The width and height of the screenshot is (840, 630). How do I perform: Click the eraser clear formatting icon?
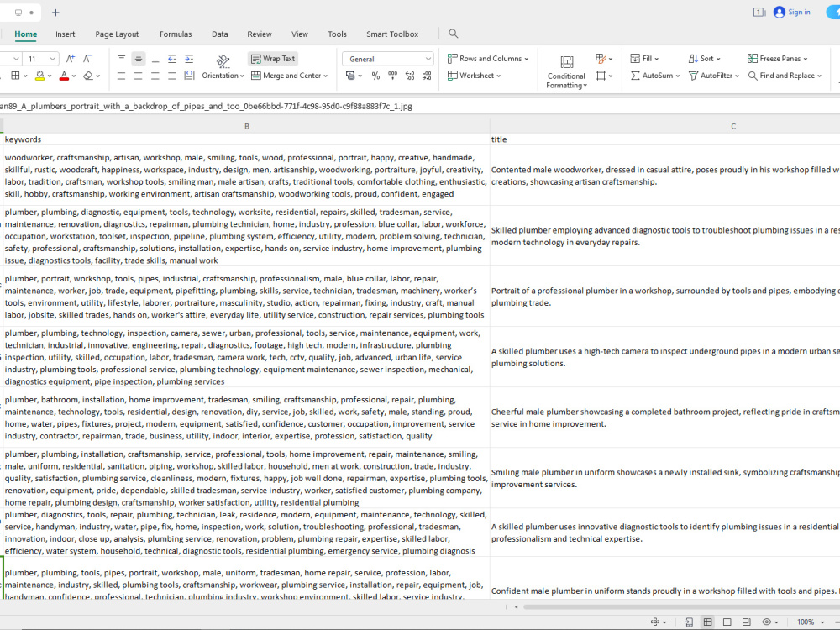point(88,76)
